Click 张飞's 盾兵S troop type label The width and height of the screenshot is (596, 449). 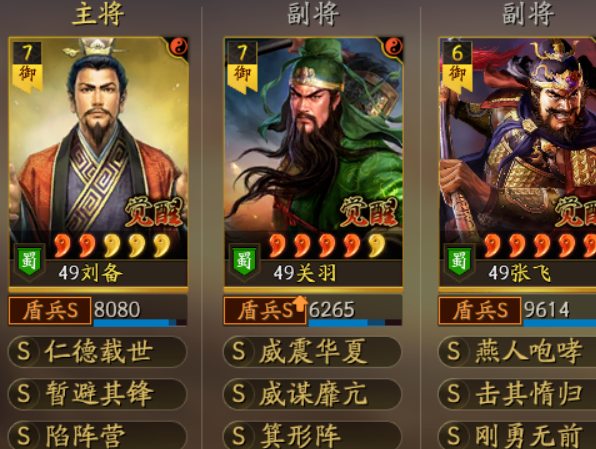(x=480, y=311)
